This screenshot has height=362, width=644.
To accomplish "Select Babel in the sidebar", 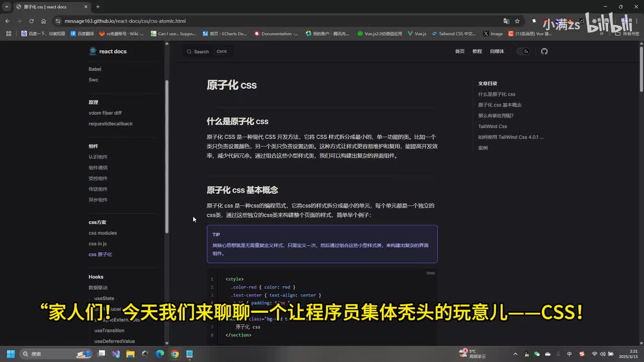I will 95,69.
